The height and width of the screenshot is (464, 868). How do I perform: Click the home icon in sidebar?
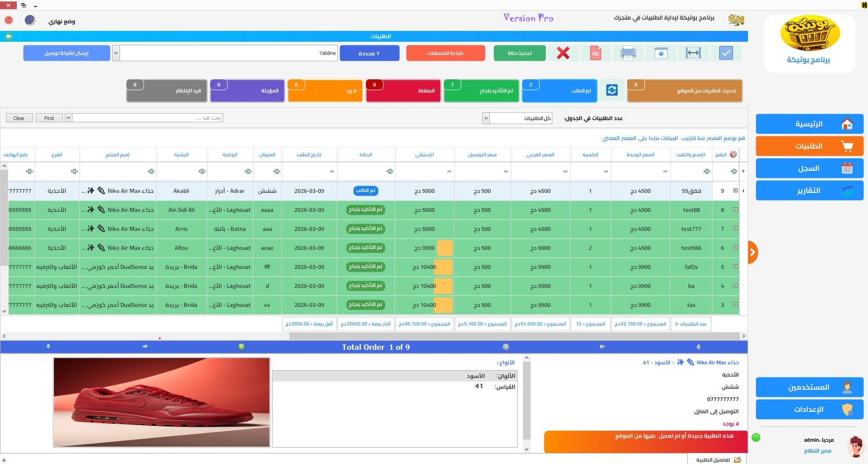pyautogui.click(x=847, y=124)
